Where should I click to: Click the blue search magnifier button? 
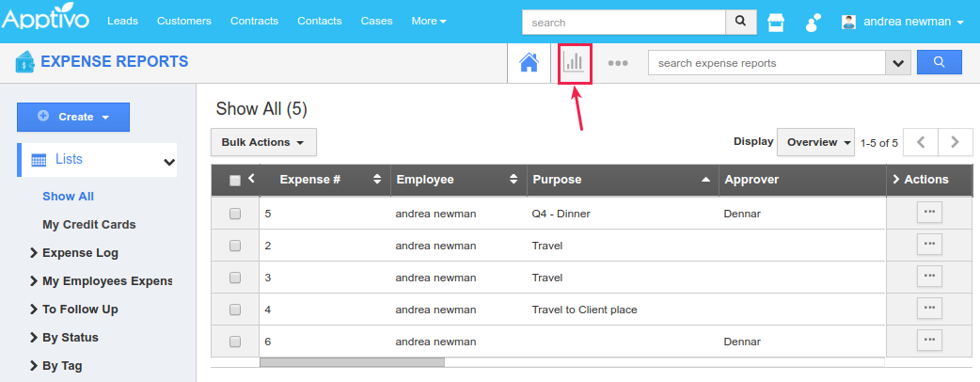(x=939, y=63)
